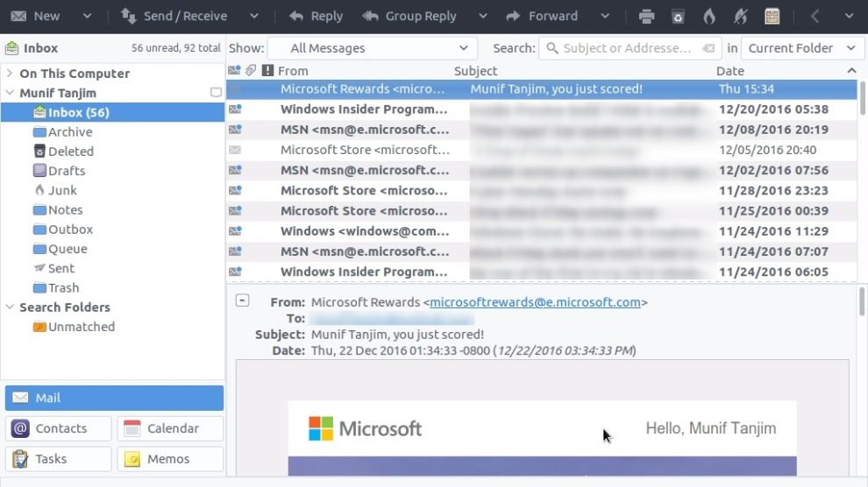
Task: Sort messages by Subject column
Action: 475,71
